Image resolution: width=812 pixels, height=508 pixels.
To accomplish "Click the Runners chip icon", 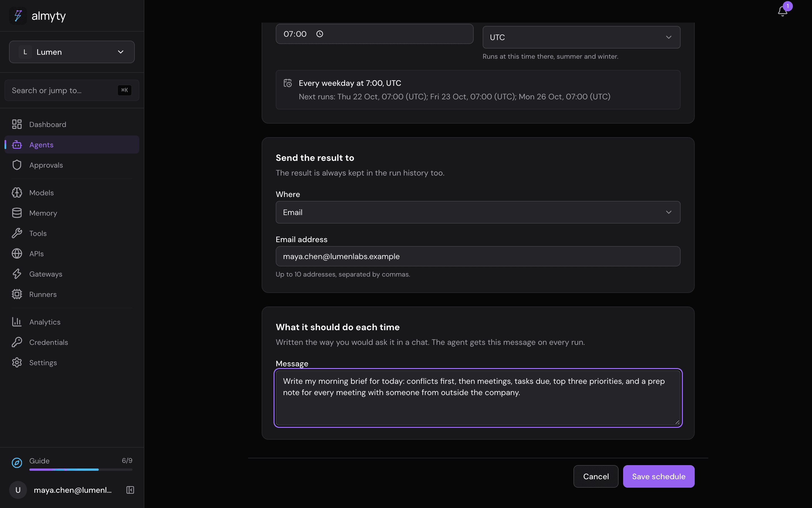I will 17,294.
